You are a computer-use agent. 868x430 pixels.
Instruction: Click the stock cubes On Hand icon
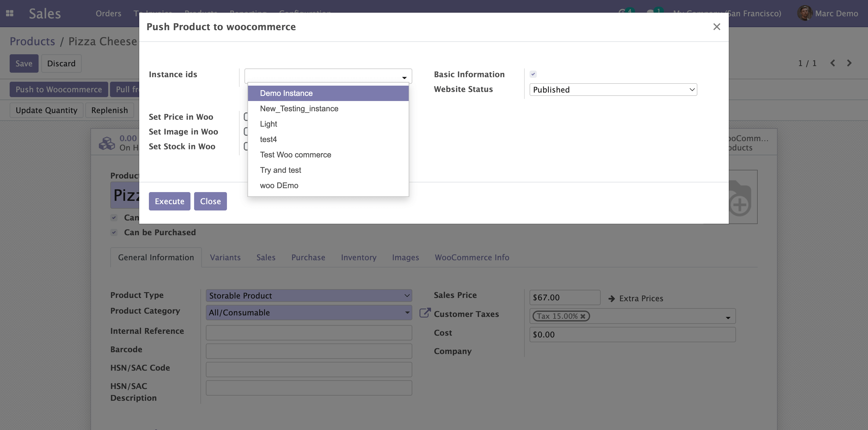[x=107, y=143]
